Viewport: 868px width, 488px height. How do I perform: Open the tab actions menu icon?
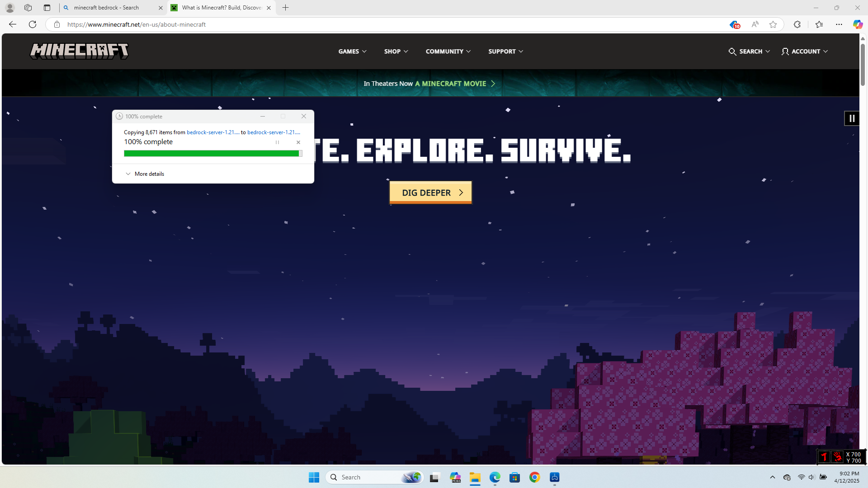[47, 8]
